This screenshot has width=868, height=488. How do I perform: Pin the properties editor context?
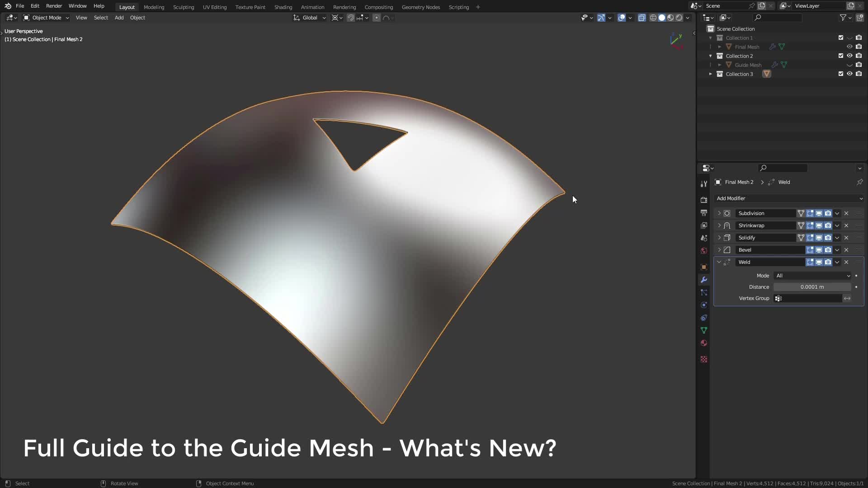[x=859, y=182]
